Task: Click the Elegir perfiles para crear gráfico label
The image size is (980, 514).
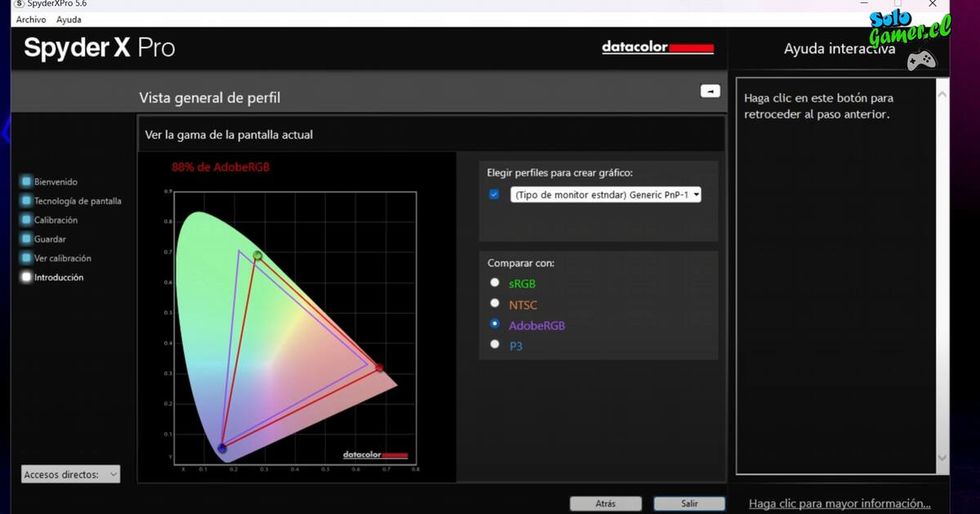Action: 559,172
